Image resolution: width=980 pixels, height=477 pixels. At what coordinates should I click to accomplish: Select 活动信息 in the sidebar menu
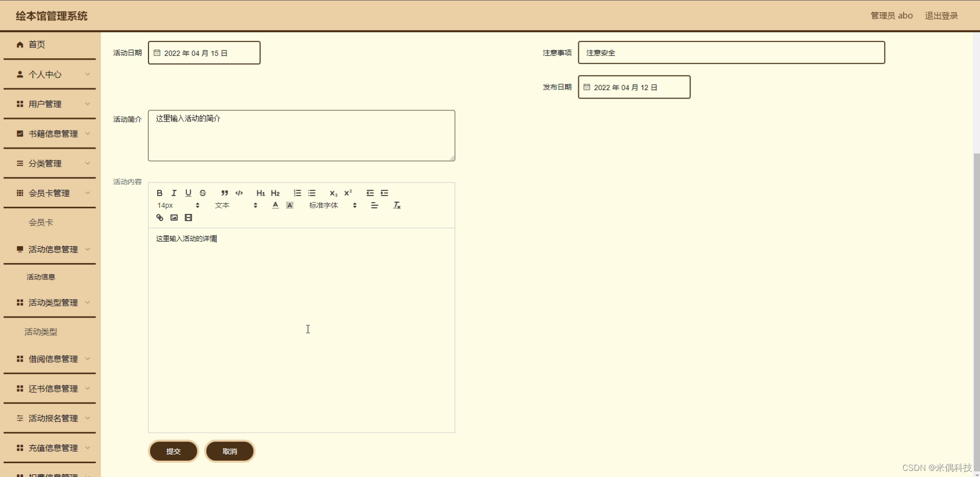[x=41, y=276]
